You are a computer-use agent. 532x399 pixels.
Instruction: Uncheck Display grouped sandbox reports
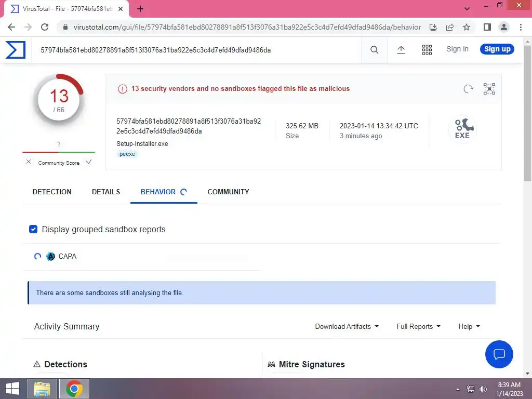(x=33, y=229)
